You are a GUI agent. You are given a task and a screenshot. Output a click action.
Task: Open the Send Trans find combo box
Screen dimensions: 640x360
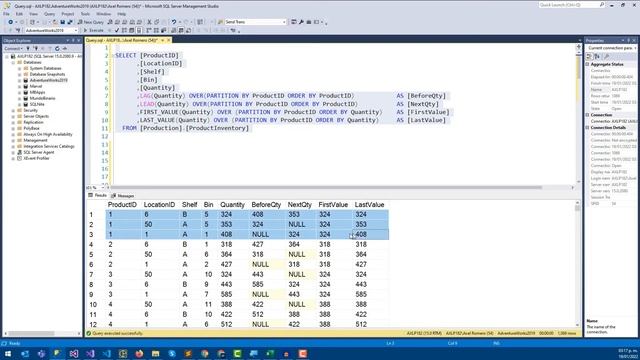coord(255,22)
